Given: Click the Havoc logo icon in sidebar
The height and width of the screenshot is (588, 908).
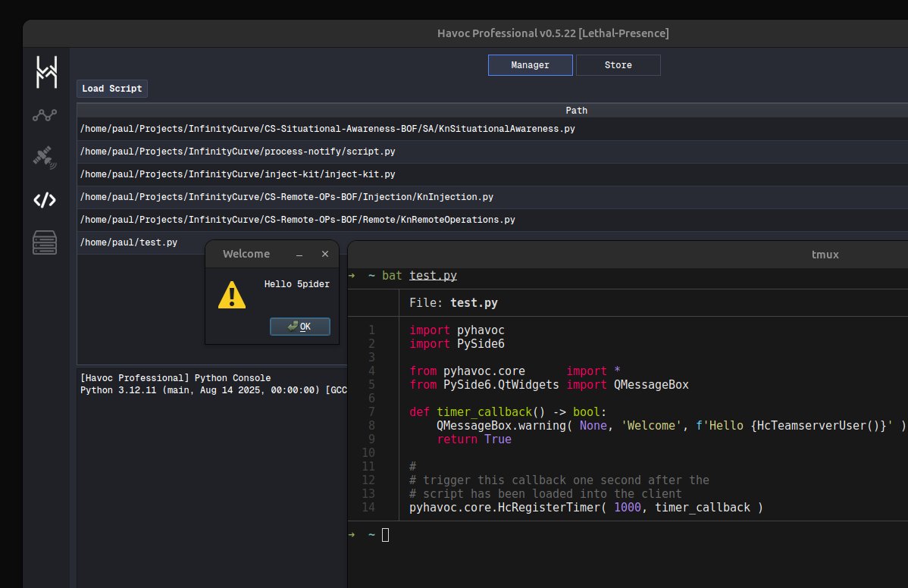Looking at the screenshot, I should (46, 72).
